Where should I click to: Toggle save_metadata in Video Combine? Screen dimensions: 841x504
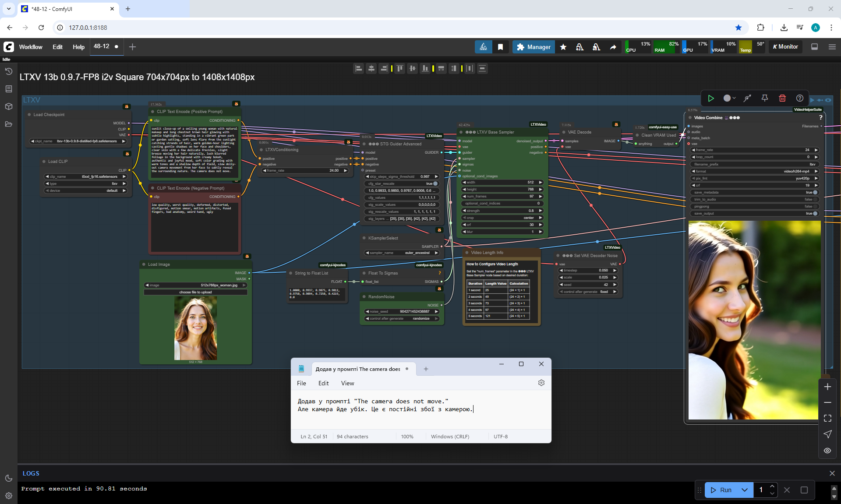click(815, 192)
